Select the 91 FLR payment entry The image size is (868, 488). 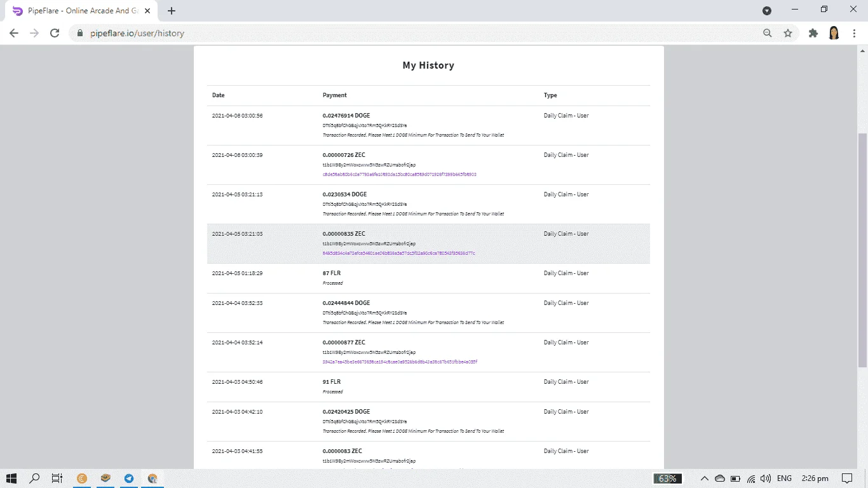tap(332, 382)
